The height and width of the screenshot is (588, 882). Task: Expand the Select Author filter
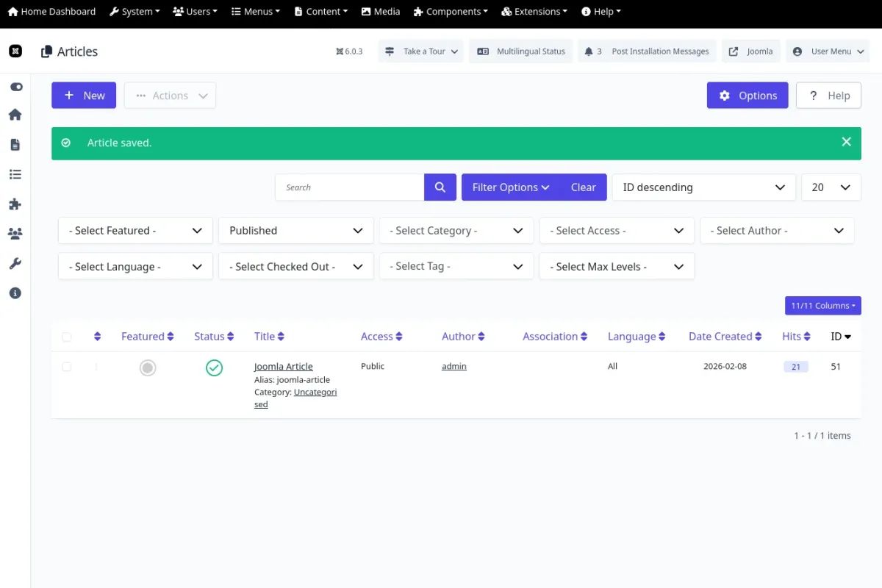777,231
